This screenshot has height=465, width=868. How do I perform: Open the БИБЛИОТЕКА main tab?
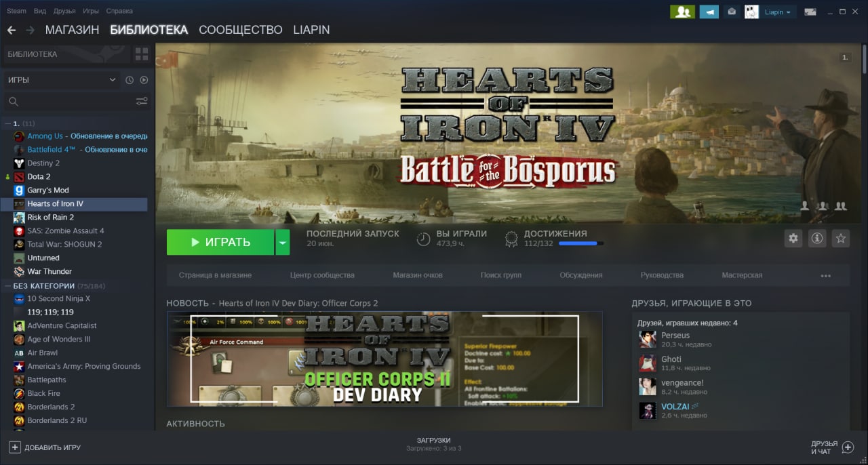(149, 30)
